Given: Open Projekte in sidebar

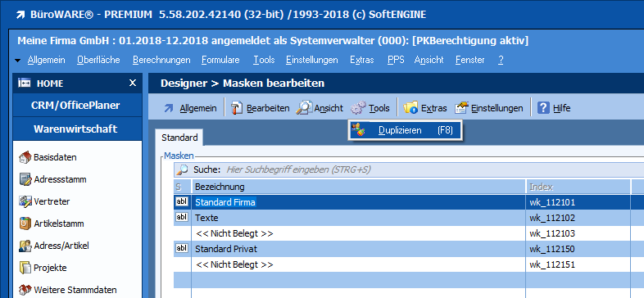Looking at the screenshot, I should point(51,268).
